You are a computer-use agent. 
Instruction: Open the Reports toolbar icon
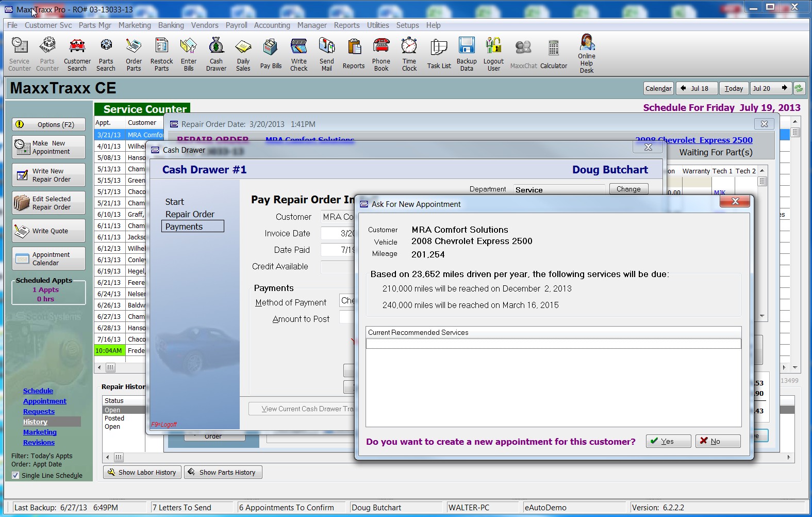tap(354, 54)
